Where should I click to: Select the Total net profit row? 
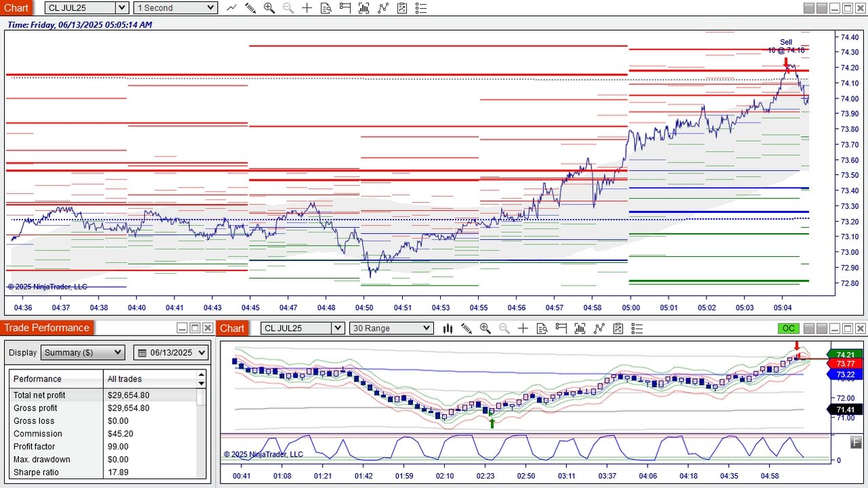coord(103,395)
